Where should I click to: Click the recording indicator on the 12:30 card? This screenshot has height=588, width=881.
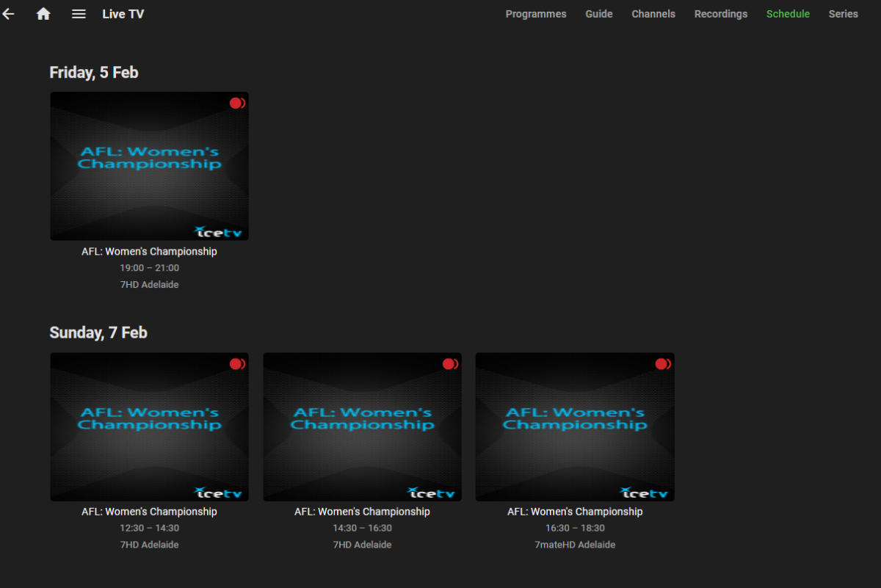tap(237, 364)
